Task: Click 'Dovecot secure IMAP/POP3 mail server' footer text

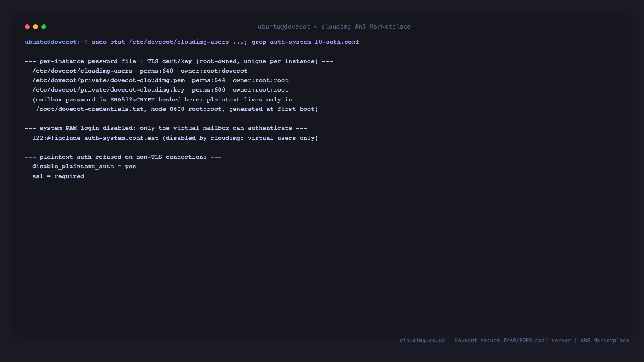Action: point(513,341)
